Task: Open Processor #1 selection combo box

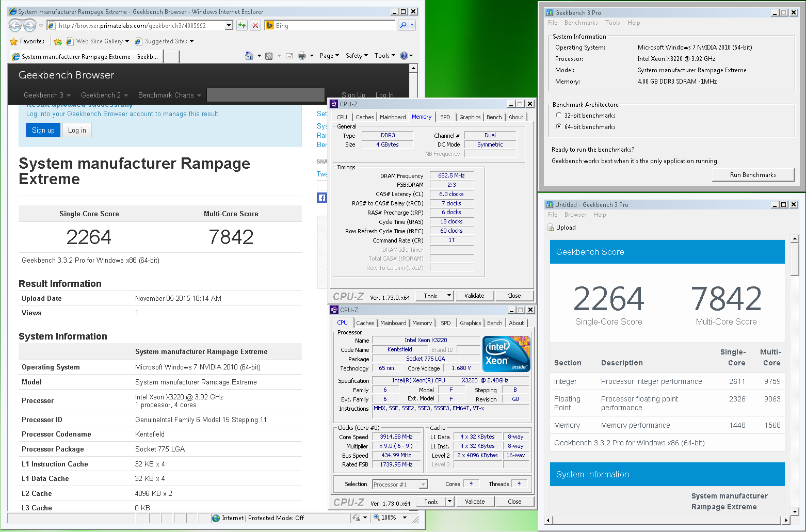Action: [x=400, y=484]
